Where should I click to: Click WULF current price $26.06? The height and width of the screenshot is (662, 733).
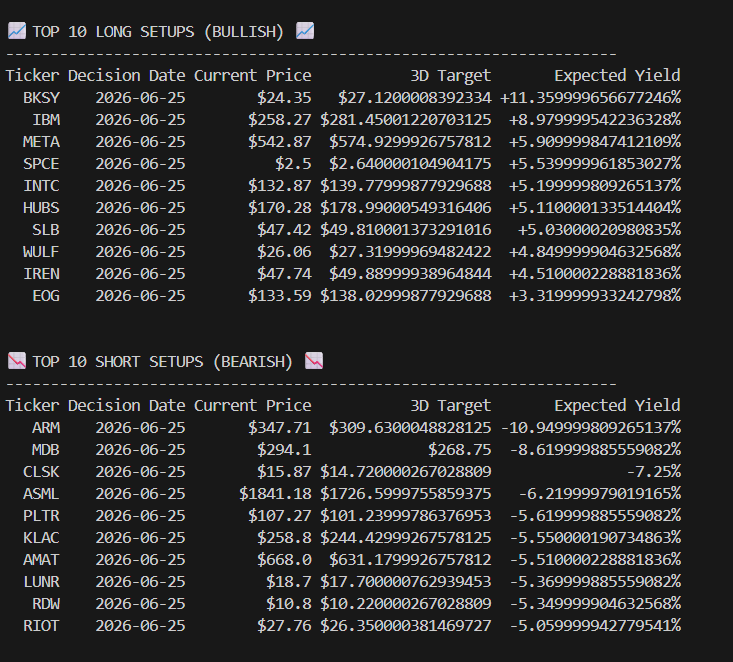pyautogui.click(x=284, y=252)
